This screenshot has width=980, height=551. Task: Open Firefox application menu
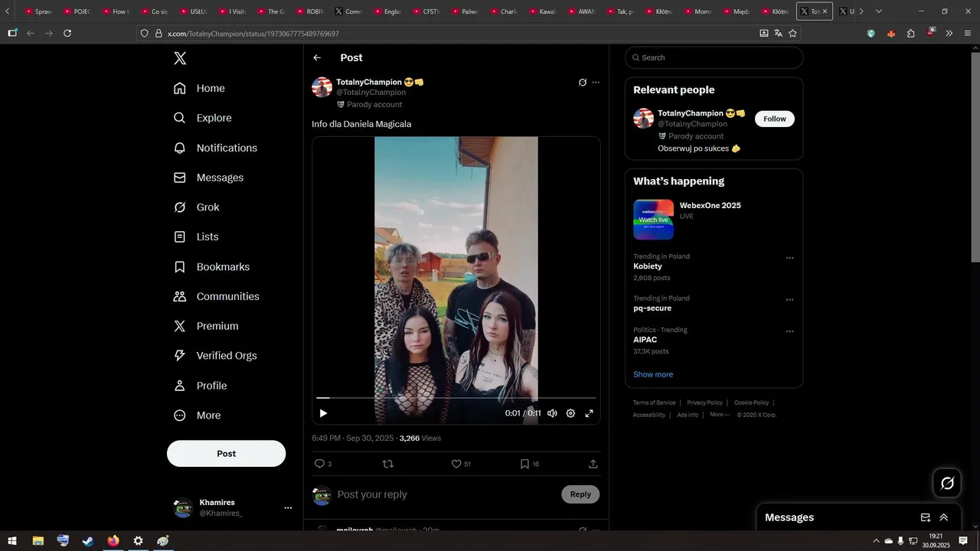pos(968,33)
